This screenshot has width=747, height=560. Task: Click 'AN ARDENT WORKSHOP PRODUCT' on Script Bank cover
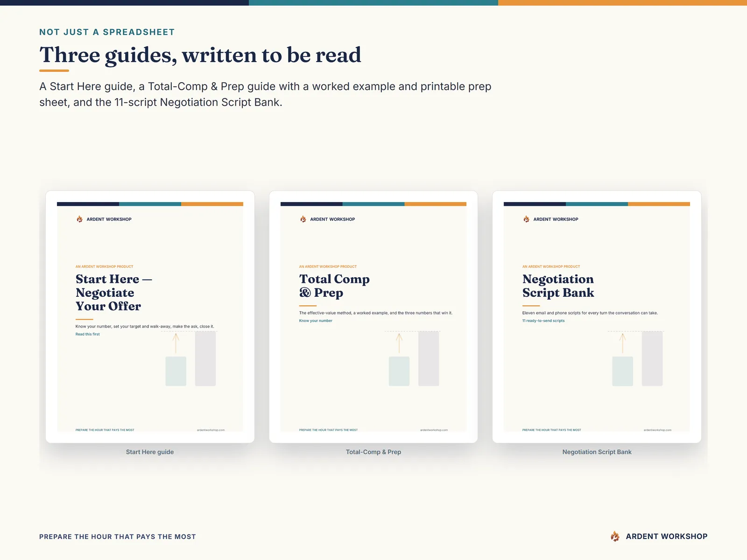[x=551, y=266]
